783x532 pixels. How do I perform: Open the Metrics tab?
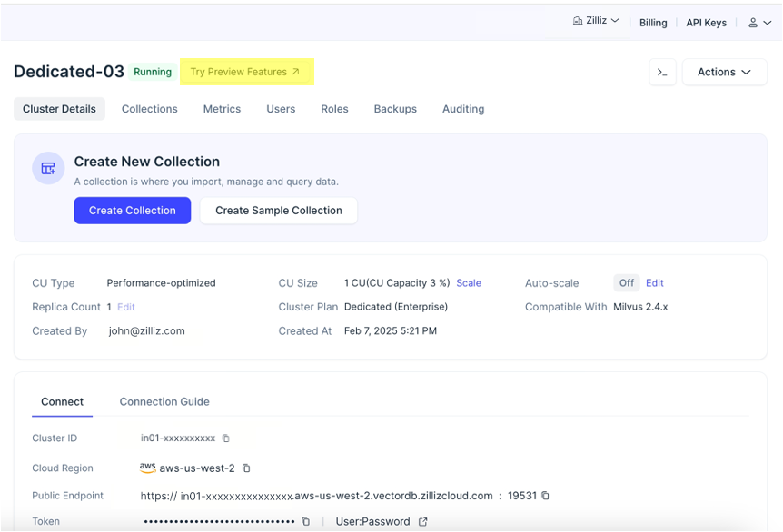pos(222,109)
